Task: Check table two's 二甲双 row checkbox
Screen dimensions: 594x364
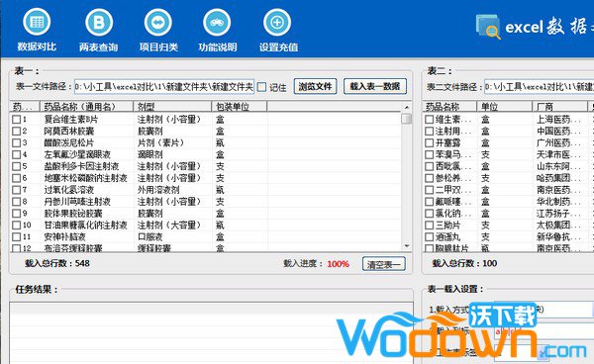Action: pos(430,190)
